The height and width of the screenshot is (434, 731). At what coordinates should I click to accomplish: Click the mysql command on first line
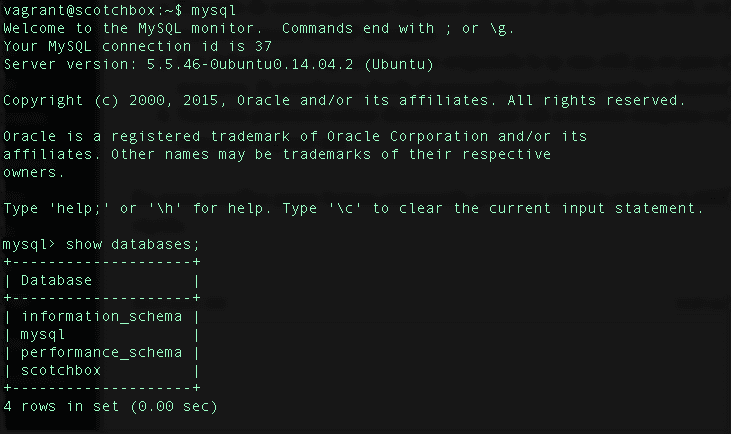pos(212,10)
